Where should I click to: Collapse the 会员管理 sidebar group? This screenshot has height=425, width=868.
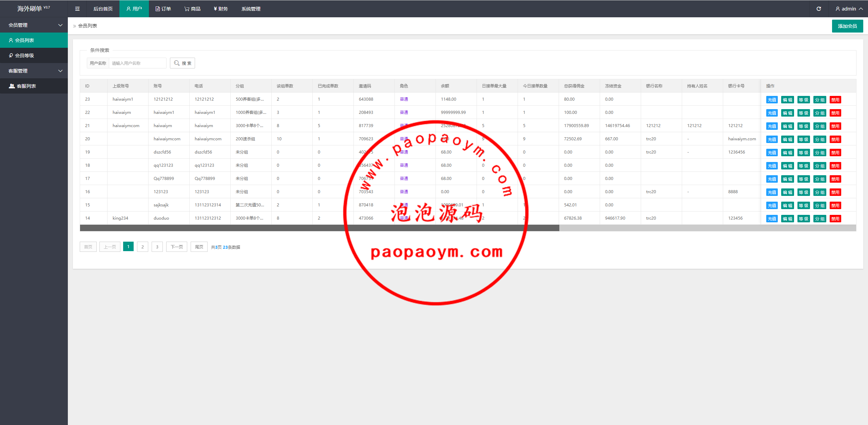[34, 25]
